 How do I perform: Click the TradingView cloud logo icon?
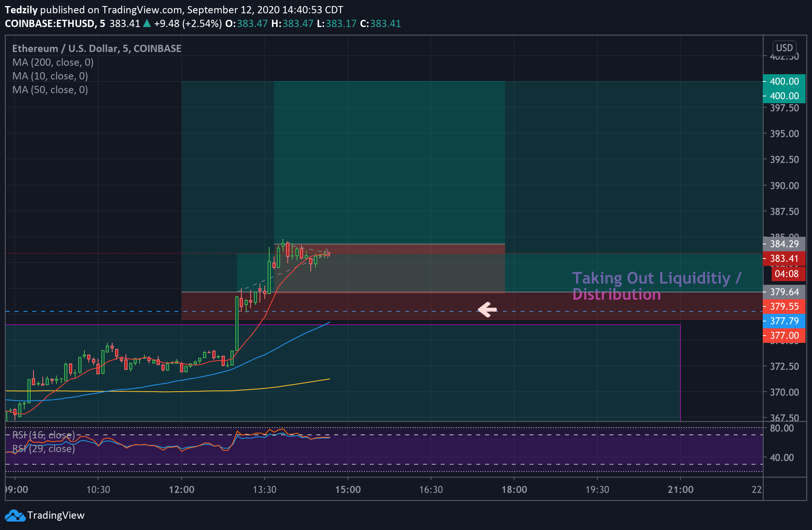[15, 515]
